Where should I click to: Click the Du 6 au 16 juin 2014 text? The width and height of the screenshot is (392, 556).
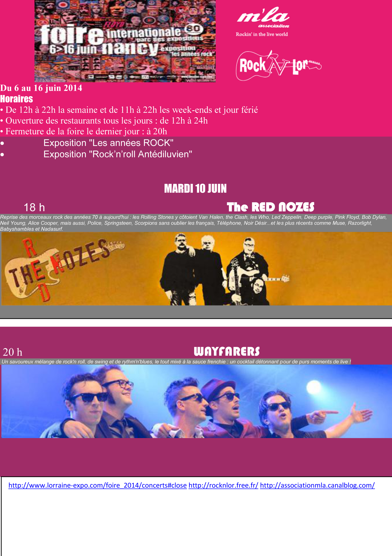pos(41,88)
